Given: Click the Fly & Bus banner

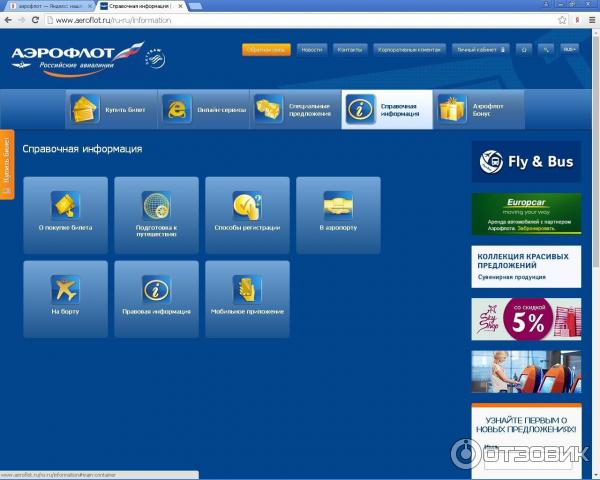Looking at the screenshot, I should point(526,162).
